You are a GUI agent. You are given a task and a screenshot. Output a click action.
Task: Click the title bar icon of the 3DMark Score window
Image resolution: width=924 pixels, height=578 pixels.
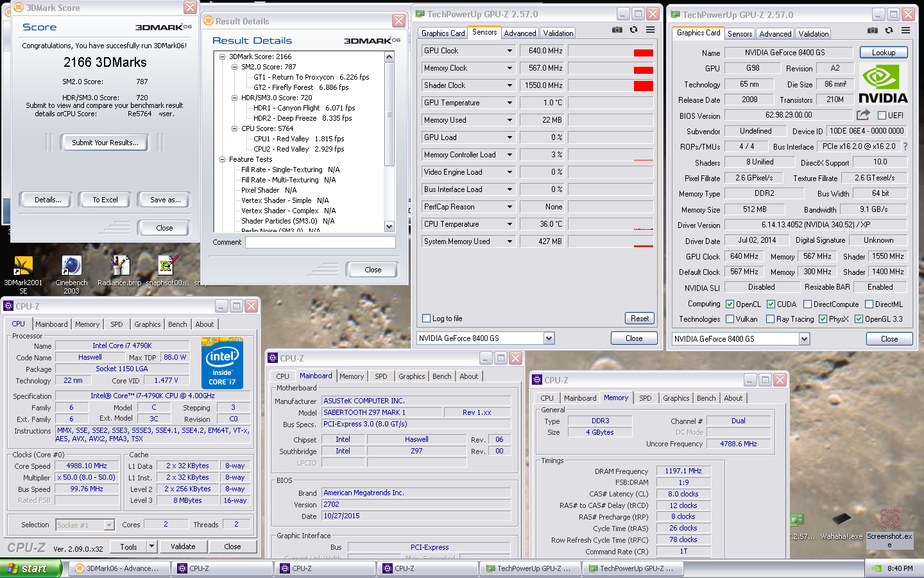(x=19, y=8)
